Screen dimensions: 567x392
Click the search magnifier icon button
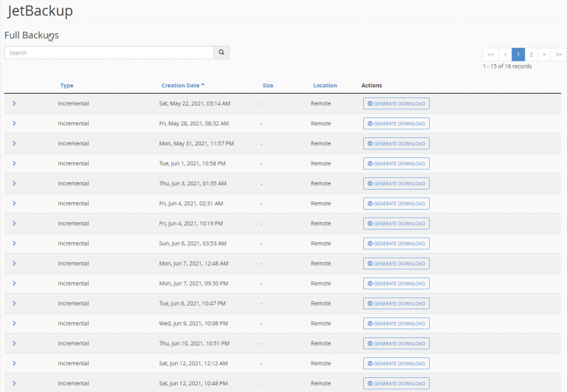coord(221,52)
